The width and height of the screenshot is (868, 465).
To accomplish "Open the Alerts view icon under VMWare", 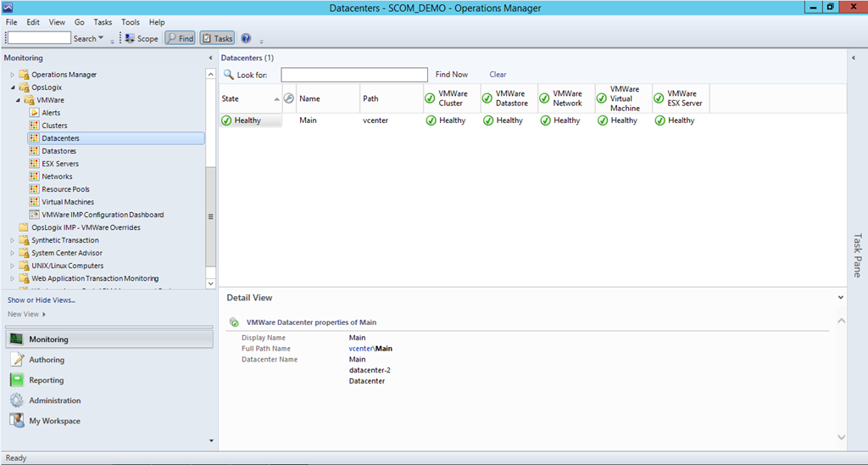I will pyautogui.click(x=35, y=113).
